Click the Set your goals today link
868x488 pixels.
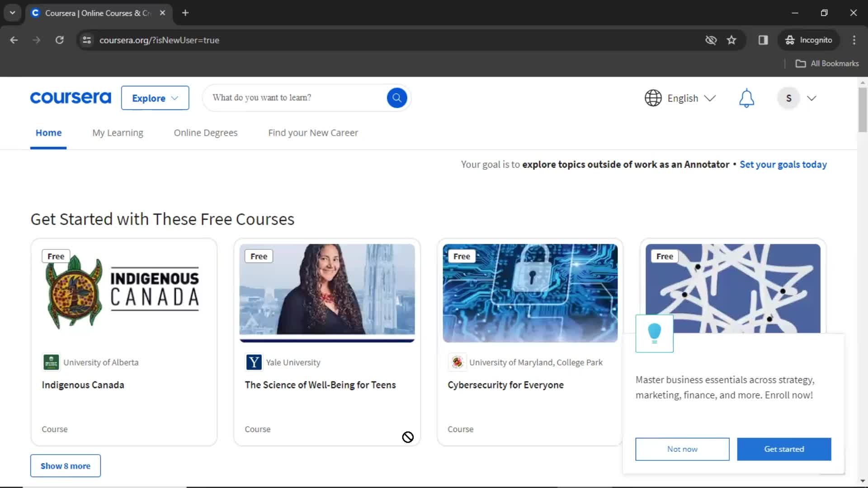783,164
